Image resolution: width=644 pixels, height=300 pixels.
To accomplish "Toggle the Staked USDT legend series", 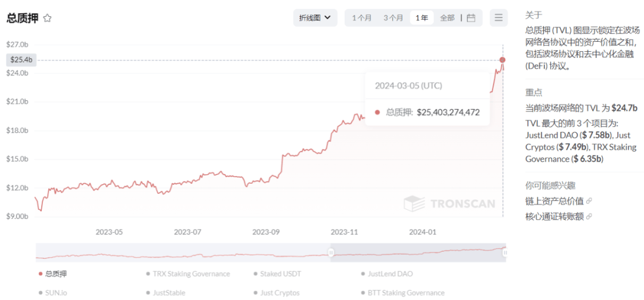I will [279, 274].
